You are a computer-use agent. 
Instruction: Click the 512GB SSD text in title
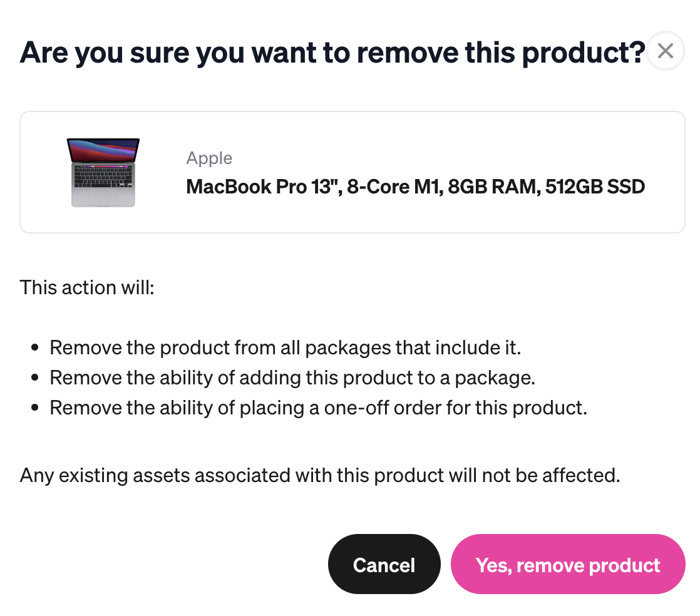coord(595,187)
